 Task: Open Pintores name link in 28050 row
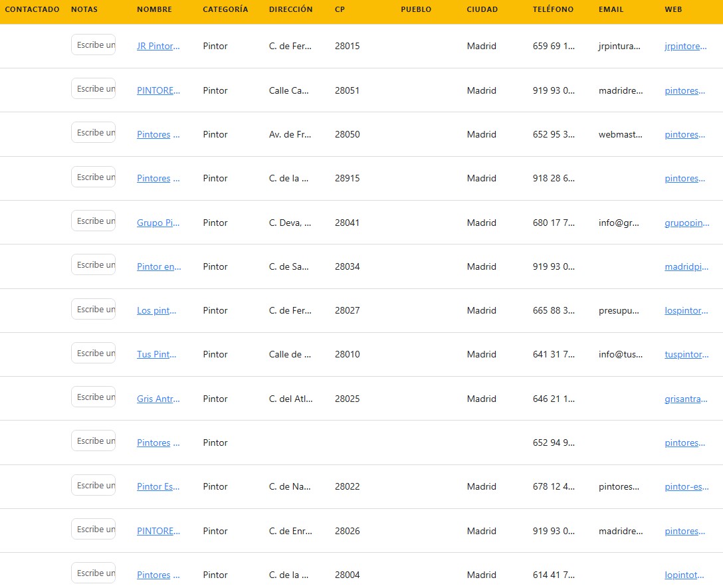point(158,134)
